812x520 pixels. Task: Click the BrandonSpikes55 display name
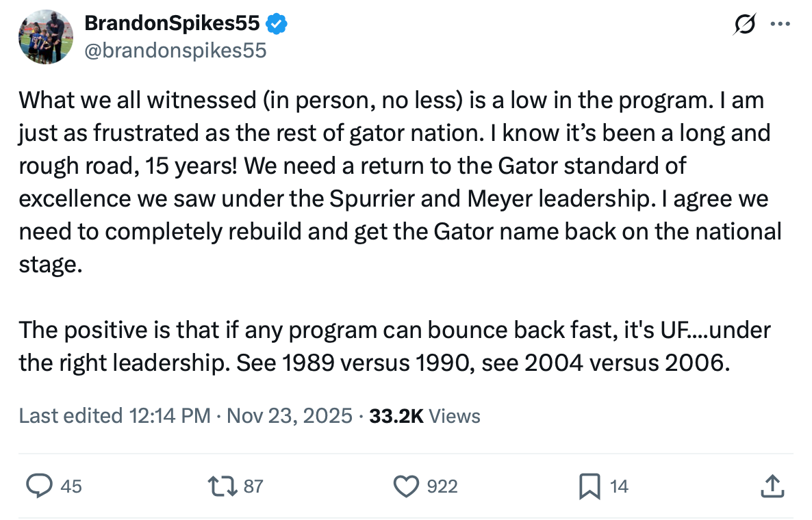coord(172,24)
